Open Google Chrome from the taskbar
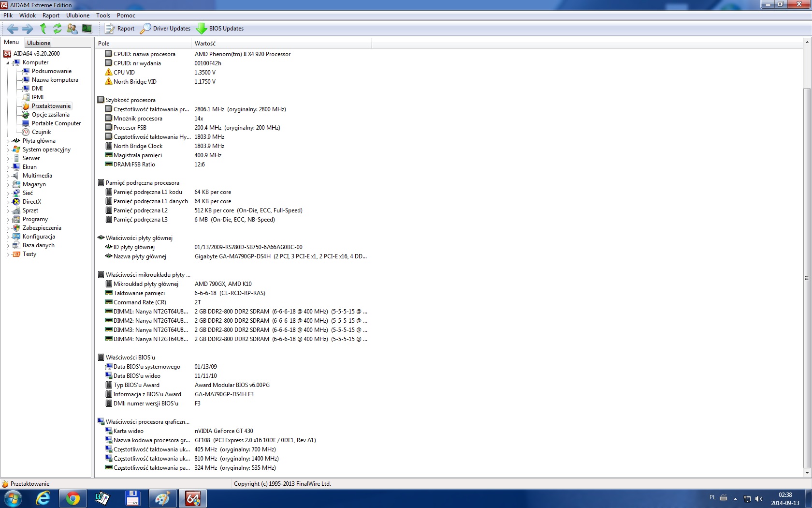Screen dimensions: 812x508 [x=73, y=498]
